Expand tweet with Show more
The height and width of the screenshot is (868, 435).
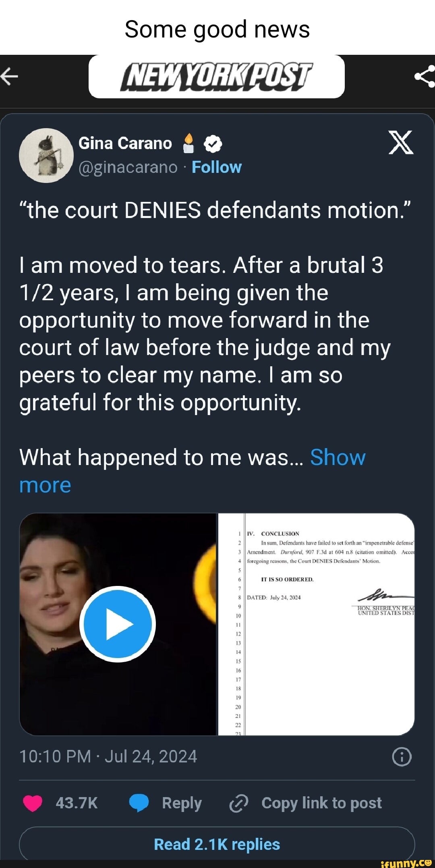point(338,458)
